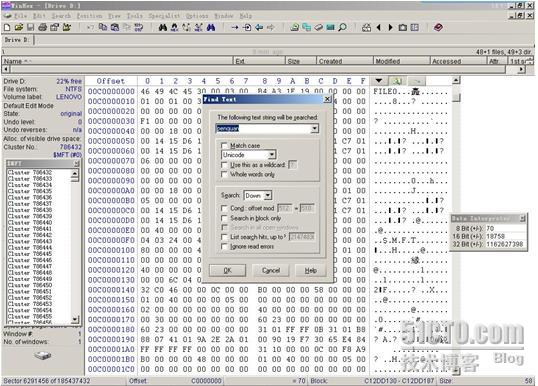Click the New file toolbar icon
538x386 pixels.
(7, 27)
